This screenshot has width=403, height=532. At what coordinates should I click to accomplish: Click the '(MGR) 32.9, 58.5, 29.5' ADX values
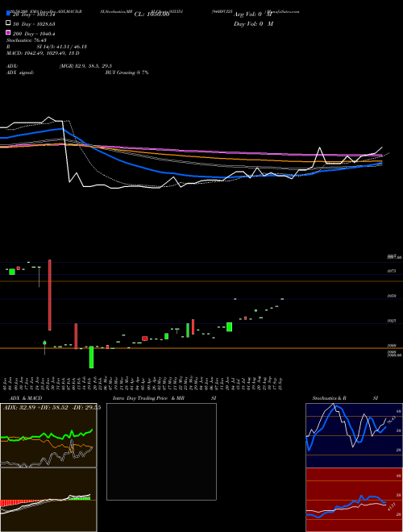pyautogui.click(x=85, y=66)
